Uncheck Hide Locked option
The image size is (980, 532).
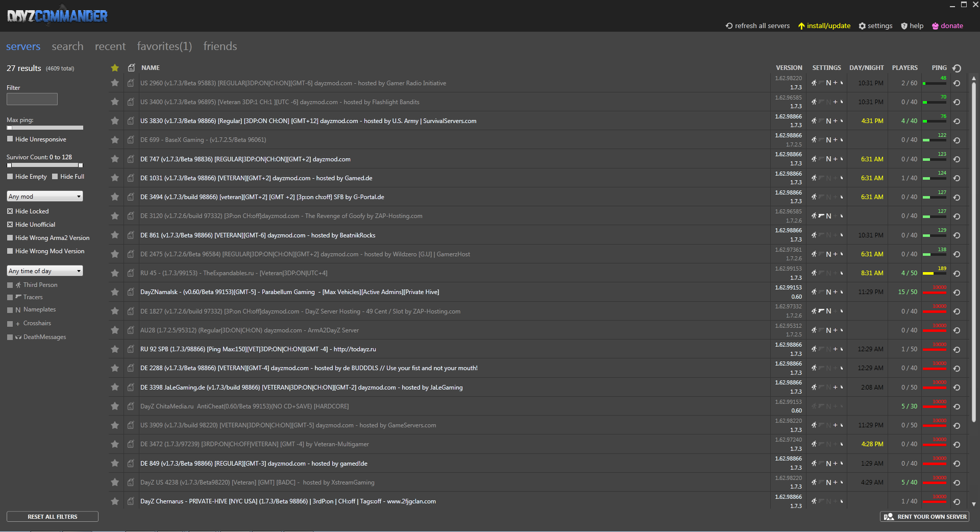pos(10,211)
